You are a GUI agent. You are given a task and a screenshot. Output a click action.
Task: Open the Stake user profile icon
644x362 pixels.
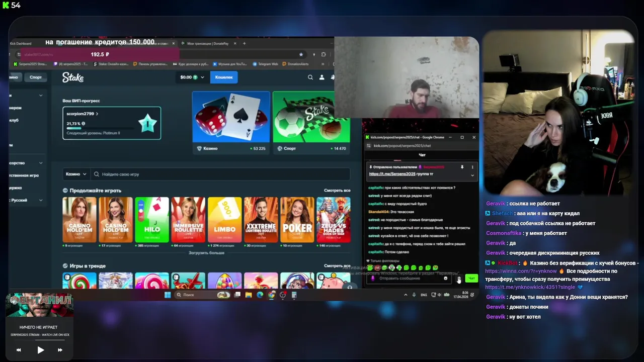(322, 77)
